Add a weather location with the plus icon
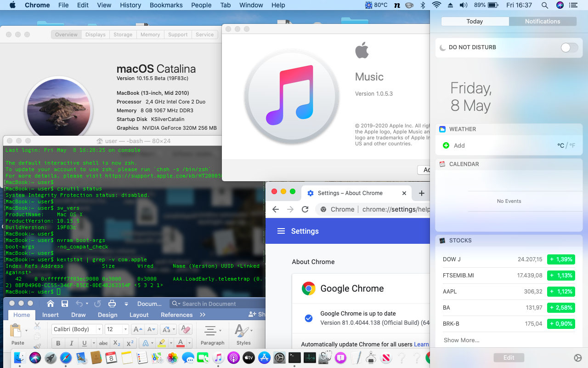This screenshot has width=588, height=368. click(x=446, y=145)
